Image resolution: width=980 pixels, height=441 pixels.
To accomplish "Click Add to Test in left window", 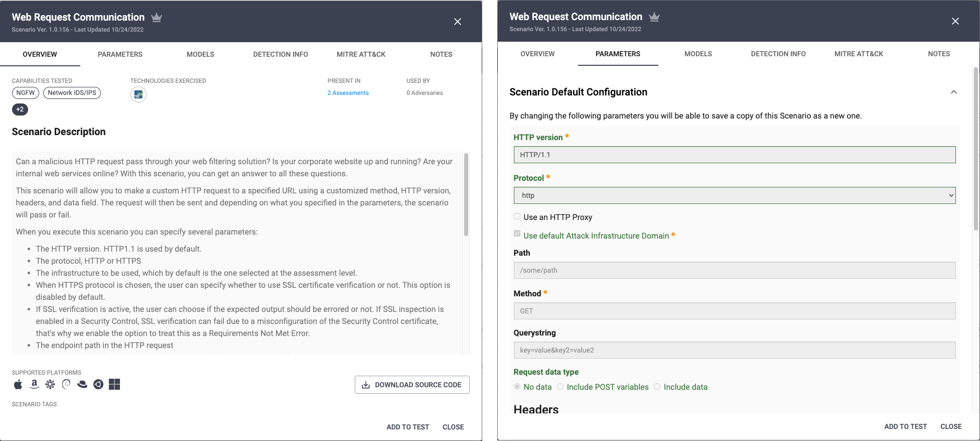I will pyautogui.click(x=408, y=427).
